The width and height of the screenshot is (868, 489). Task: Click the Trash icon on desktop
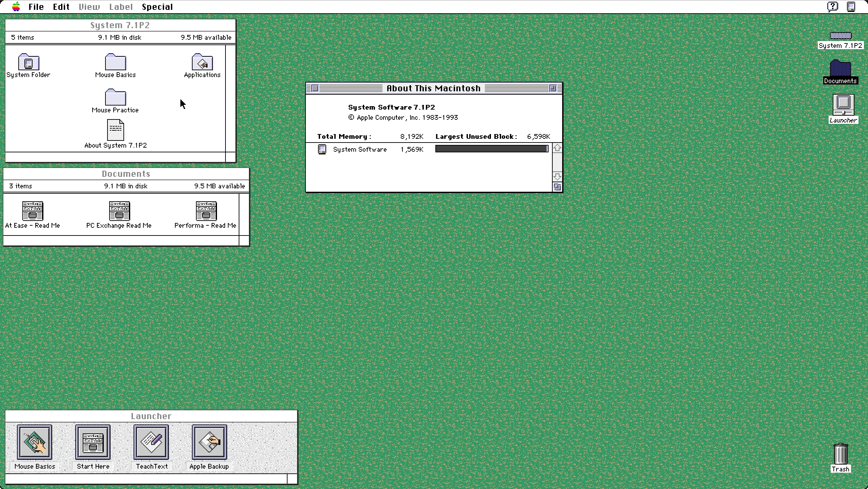[x=841, y=454]
